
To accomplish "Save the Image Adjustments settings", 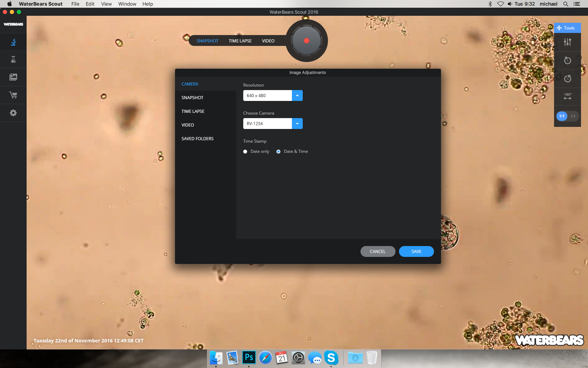I will 416,252.
